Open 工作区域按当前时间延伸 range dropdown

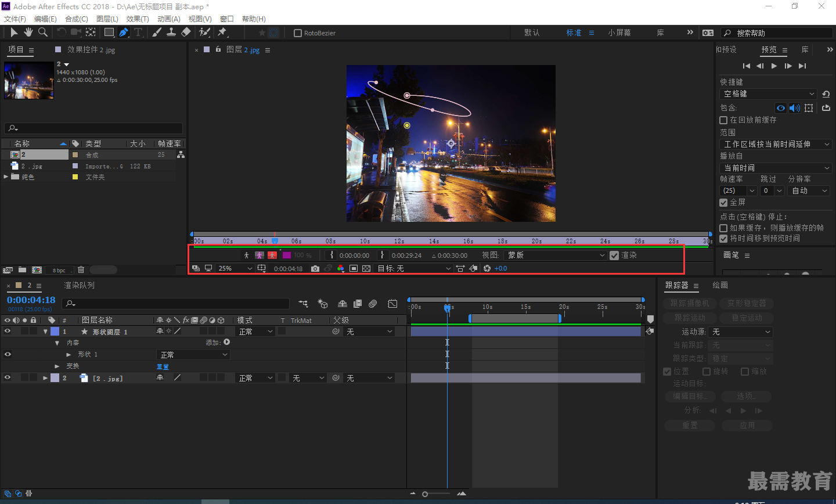click(776, 144)
